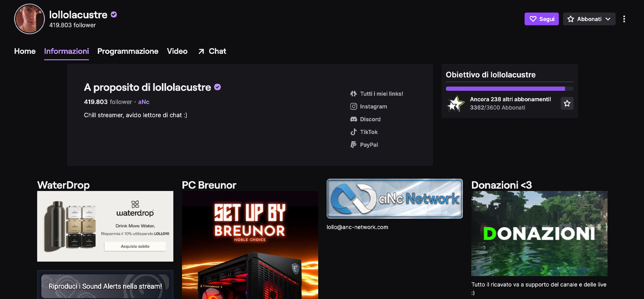Click verified badge next to channel name
644x299 pixels.
tap(114, 14)
